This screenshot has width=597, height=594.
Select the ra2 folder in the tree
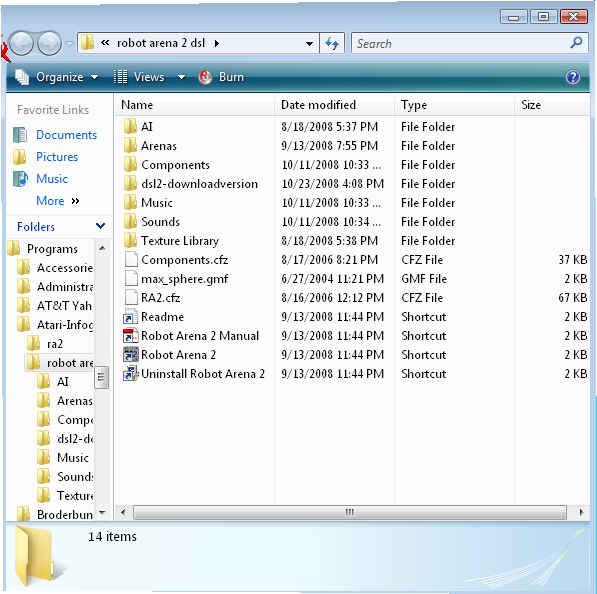pos(45,344)
